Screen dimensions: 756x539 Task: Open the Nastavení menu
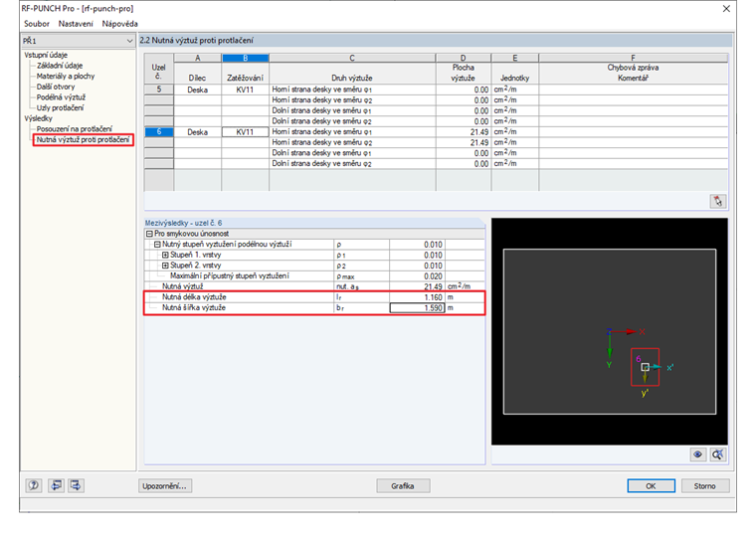click(x=76, y=24)
